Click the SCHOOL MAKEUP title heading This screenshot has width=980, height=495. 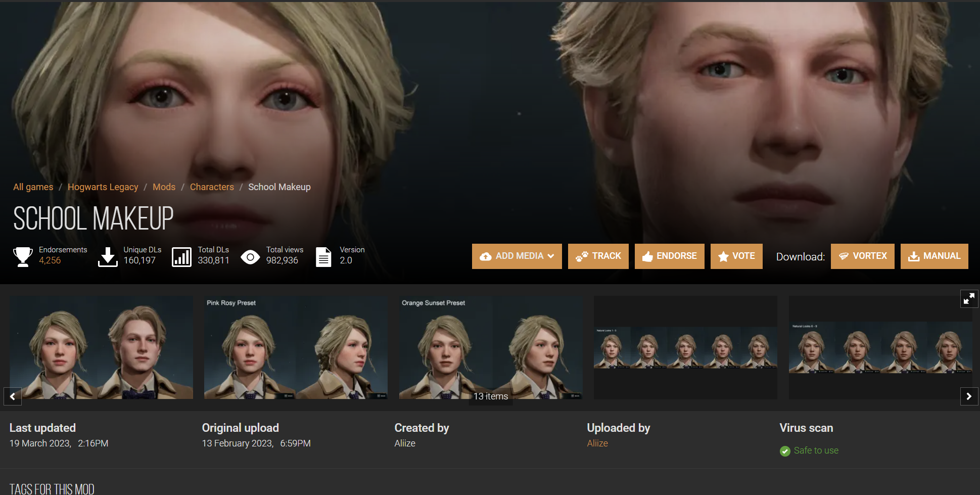94,218
